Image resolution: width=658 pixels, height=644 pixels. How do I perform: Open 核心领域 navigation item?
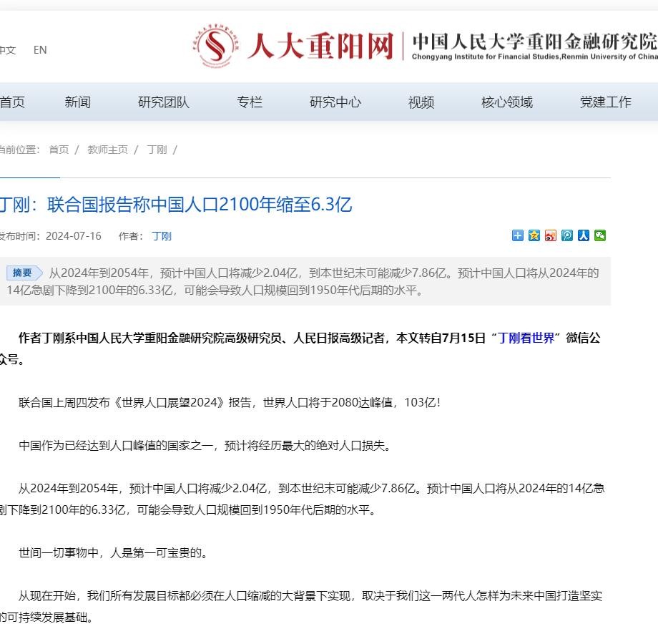click(507, 102)
